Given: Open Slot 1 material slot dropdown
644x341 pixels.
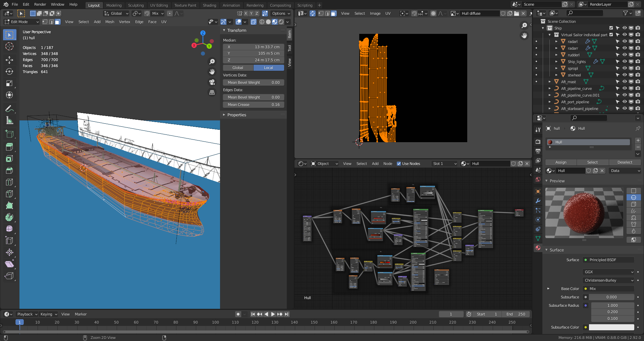Looking at the screenshot, I should (444, 164).
